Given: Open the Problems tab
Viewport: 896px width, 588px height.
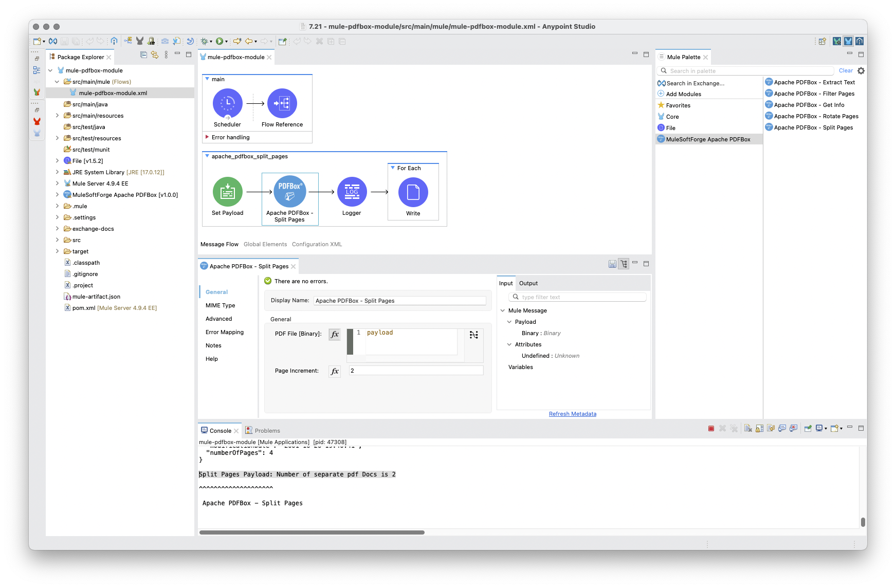Looking at the screenshot, I should point(267,431).
